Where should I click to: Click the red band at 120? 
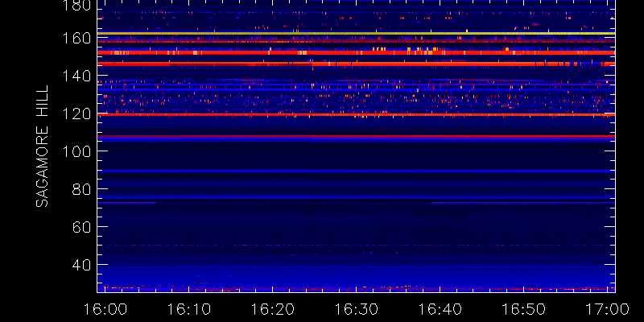pos(356,114)
